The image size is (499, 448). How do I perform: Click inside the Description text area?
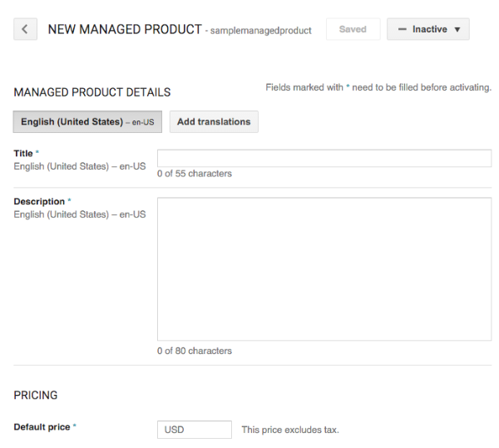(324, 268)
